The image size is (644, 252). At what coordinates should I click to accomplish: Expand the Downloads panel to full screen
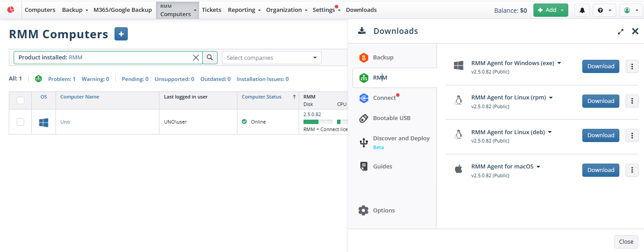tap(621, 31)
